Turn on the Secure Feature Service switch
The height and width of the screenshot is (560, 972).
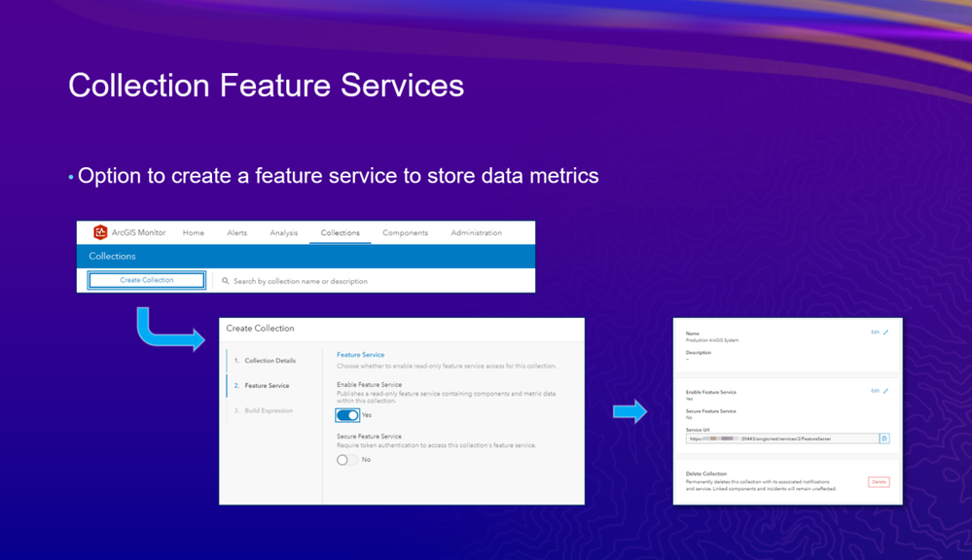[x=347, y=460]
